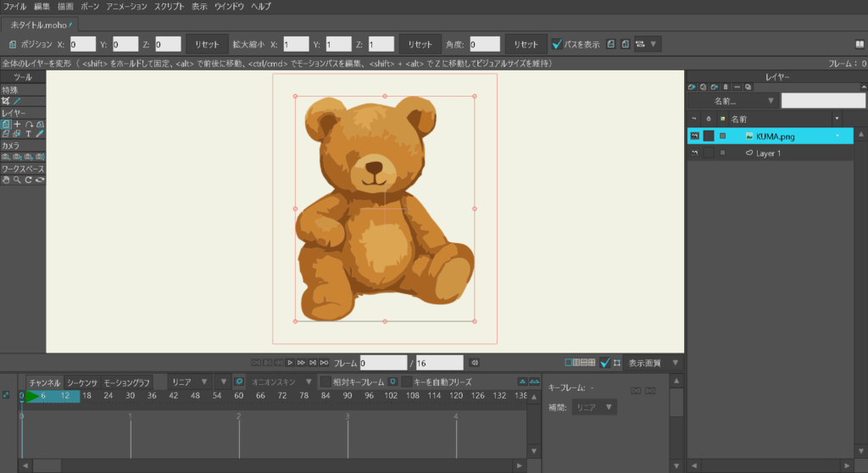Click the audio speaker icon beside frame count
Viewport: 868px width, 473px height.
pyautogui.click(x=475, y=363)
